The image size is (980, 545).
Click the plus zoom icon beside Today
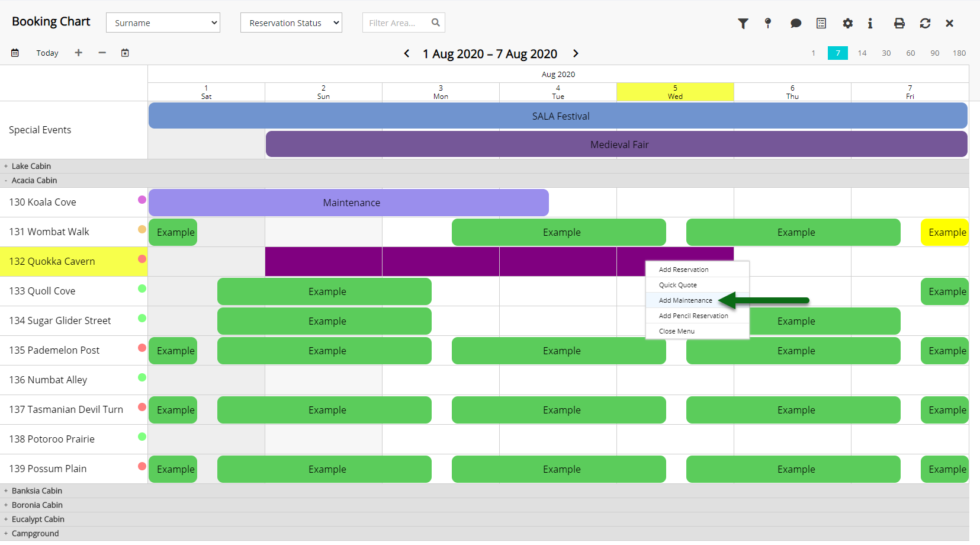(x=78, y=53)
